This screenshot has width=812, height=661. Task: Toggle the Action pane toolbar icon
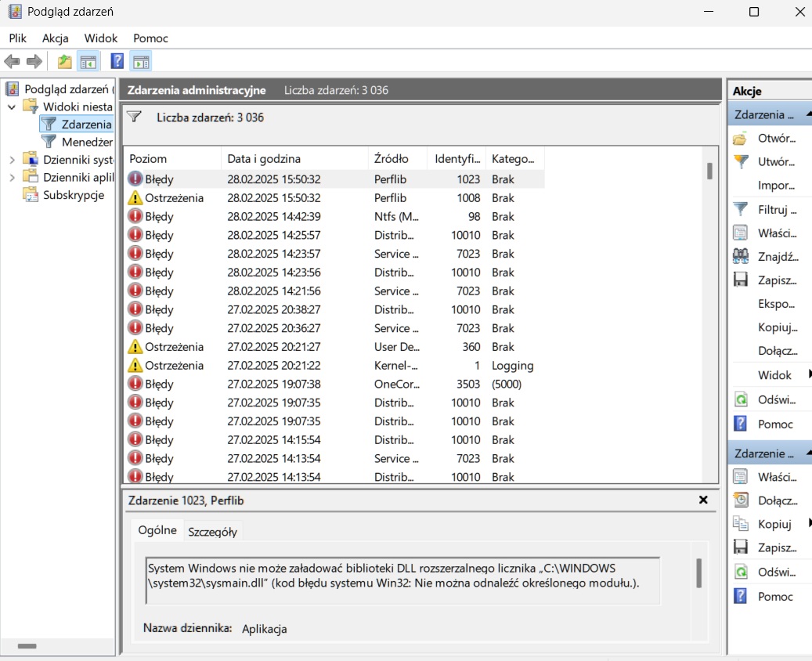click(141, 62)
